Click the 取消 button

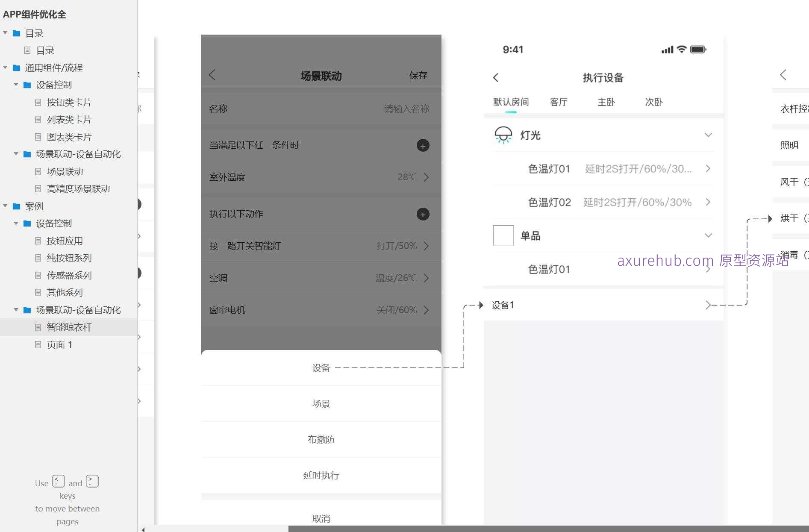pos(321,518)
